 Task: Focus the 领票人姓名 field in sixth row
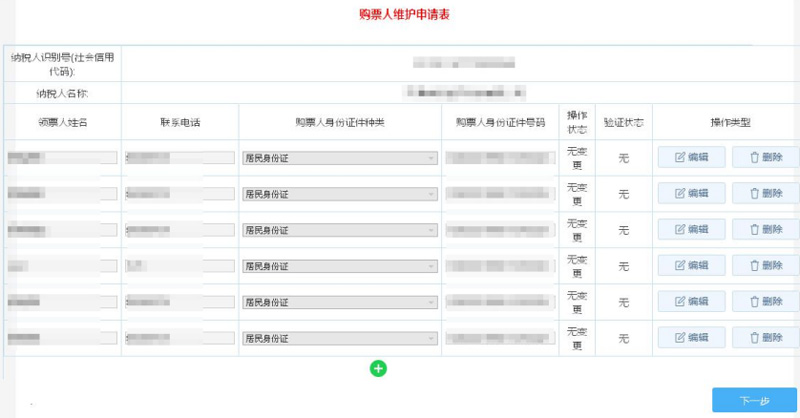tap(62, 338)
